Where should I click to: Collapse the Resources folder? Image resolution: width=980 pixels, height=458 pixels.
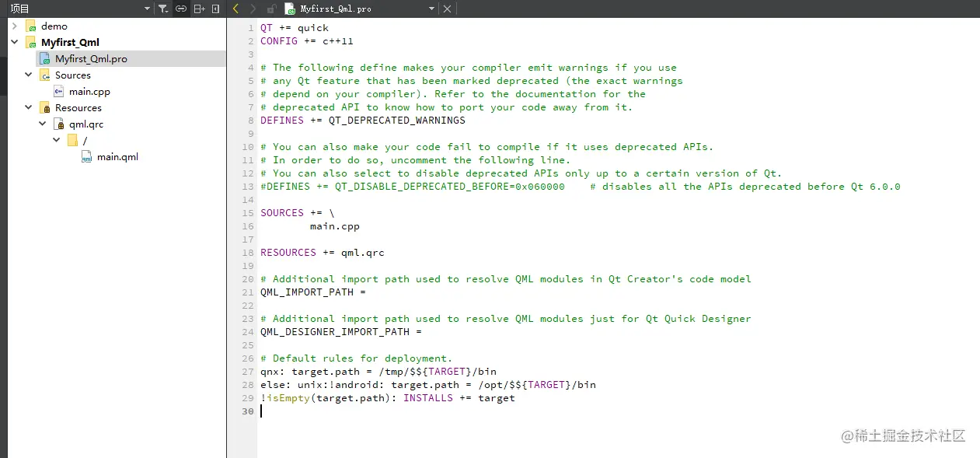29,107
